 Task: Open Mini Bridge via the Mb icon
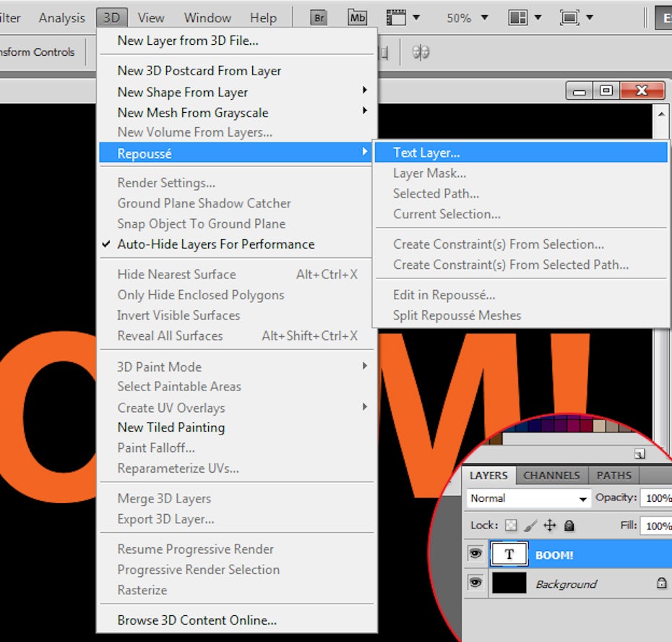pos(357,18)
